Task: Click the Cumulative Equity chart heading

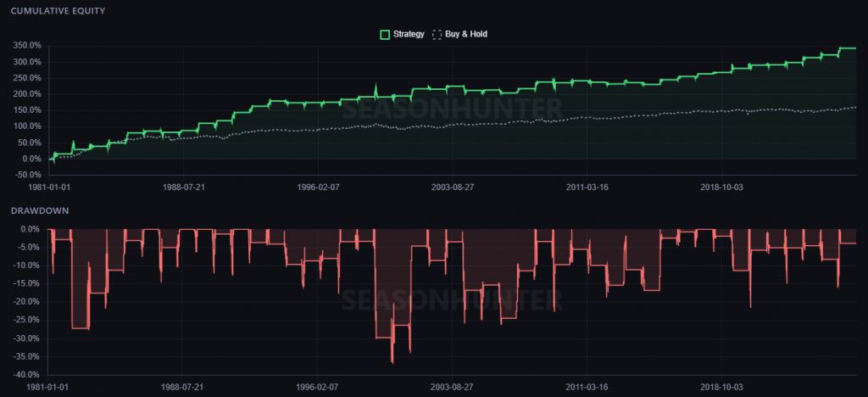Action: pyautogui.click(x=53, y=11)
